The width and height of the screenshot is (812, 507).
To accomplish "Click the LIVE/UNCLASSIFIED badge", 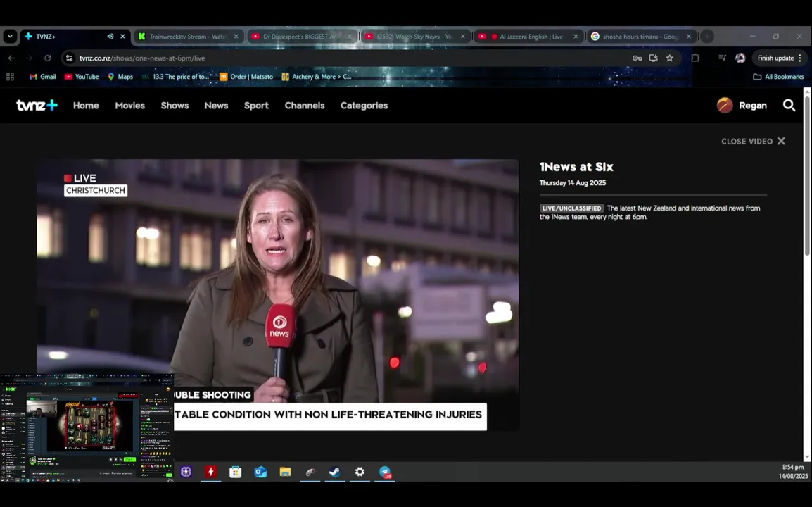I will (572, 208).
